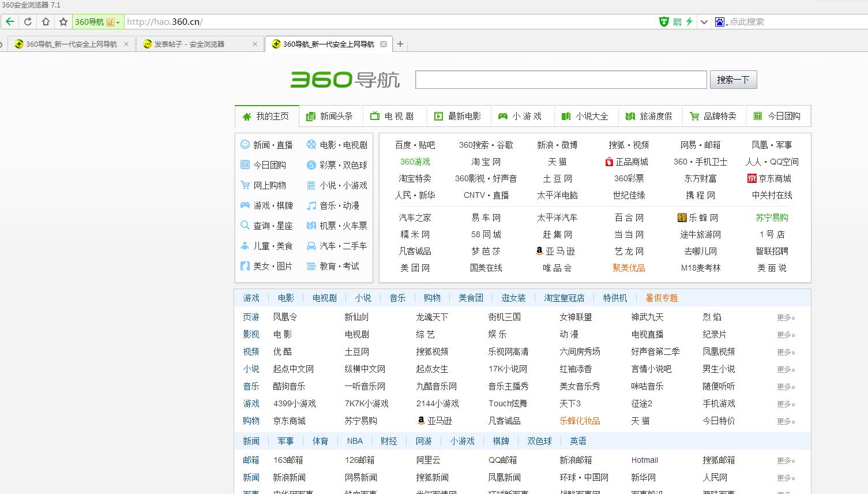Open the green 360游戏 link

(x=415, y=162)
